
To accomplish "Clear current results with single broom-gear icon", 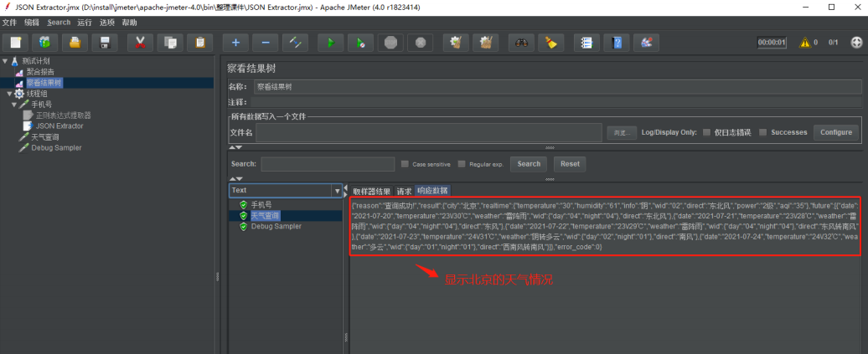I will pos(456,43).
